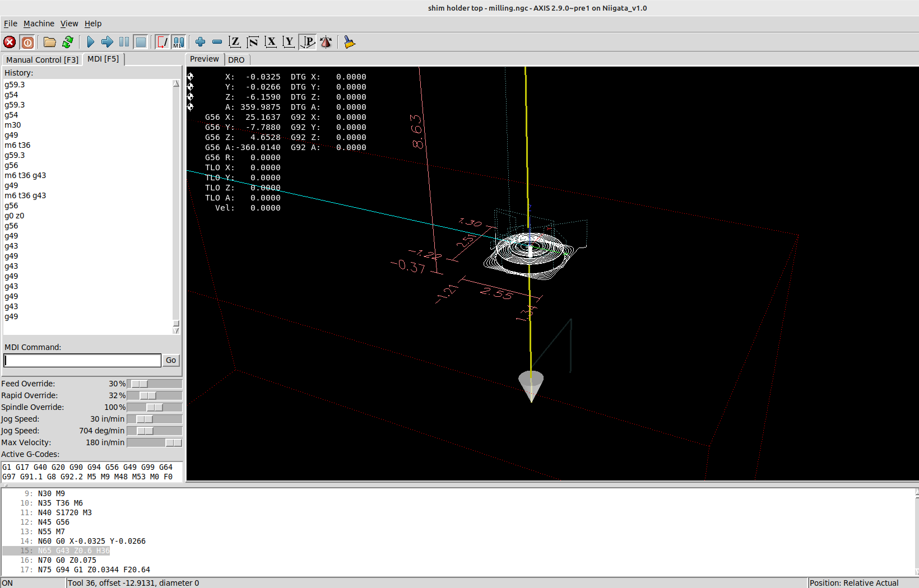
Task: Clear live plot with broom icon
Action: [350, 42]
